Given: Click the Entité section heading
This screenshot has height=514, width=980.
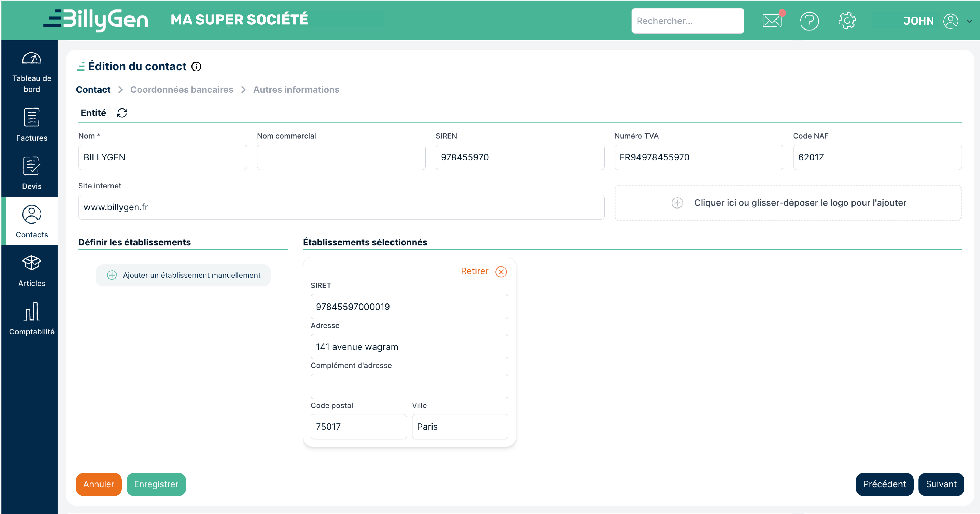Looking at the screenshot, I should coord(93,113).
